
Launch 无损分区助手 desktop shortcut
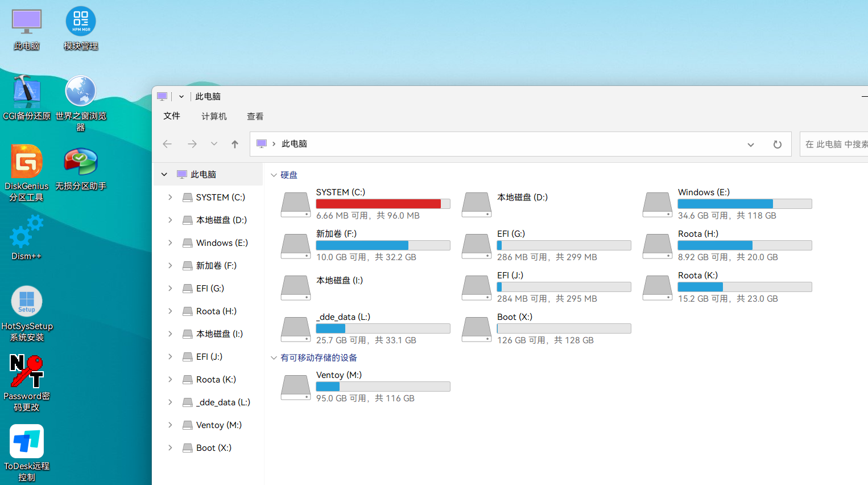coord(81,168)
